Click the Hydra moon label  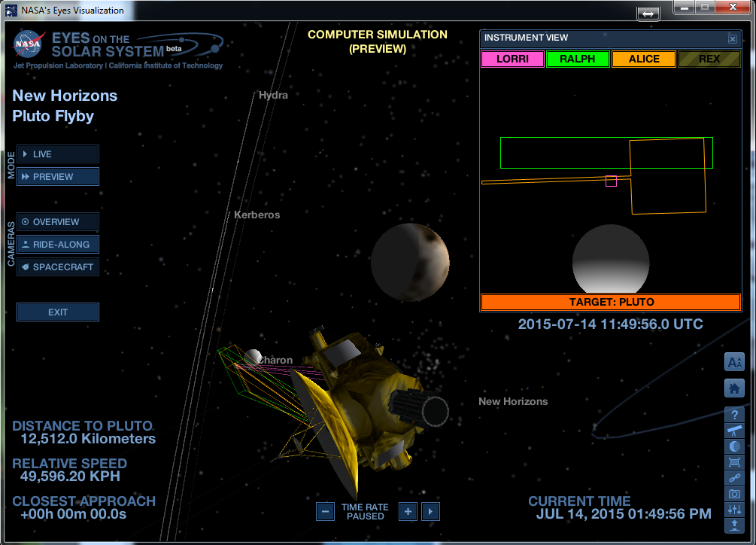[273, 95]
